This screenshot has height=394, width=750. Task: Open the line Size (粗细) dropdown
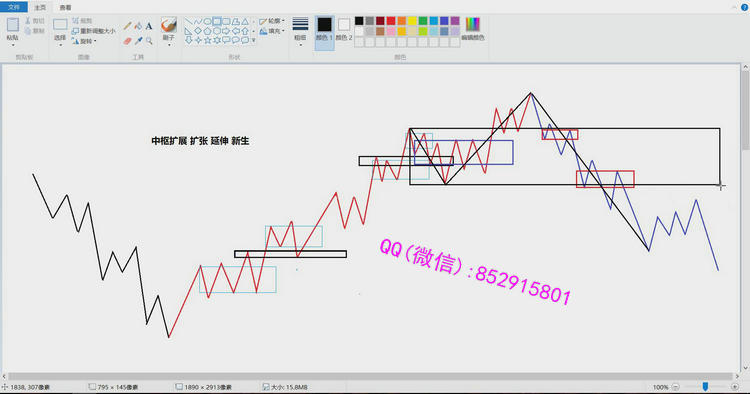point(300,31)
